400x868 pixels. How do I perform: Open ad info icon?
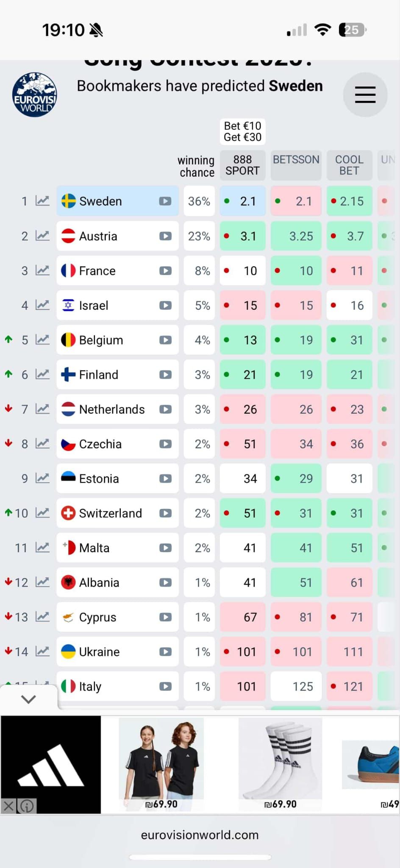[x=27, y=806]
